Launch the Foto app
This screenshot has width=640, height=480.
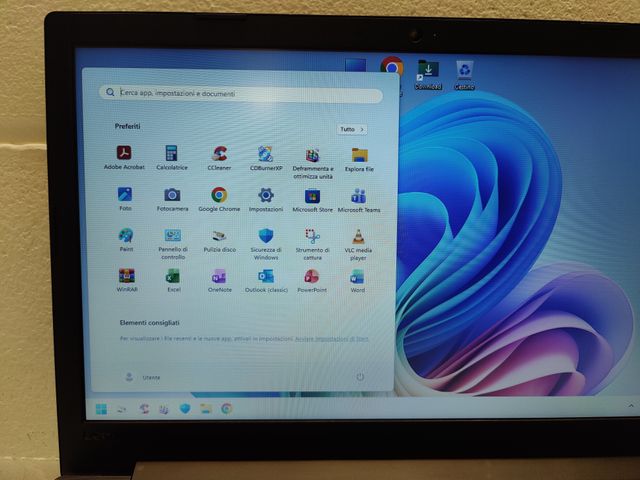pyautogui.click(x=125, y=198)
